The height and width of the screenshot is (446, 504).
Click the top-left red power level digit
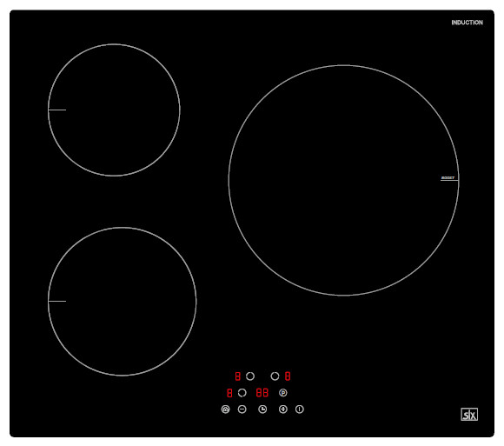(237, 376)
